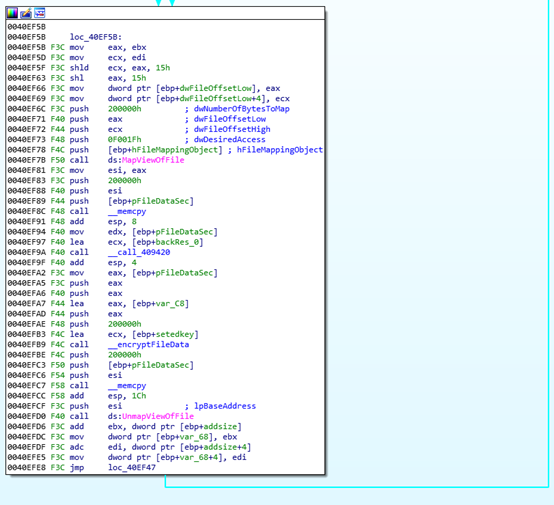The height and width of the screenshot is (505, 554).
Task: Click the loc_40EF5B label
Action: pyautogui.click(x=96, y=37)
